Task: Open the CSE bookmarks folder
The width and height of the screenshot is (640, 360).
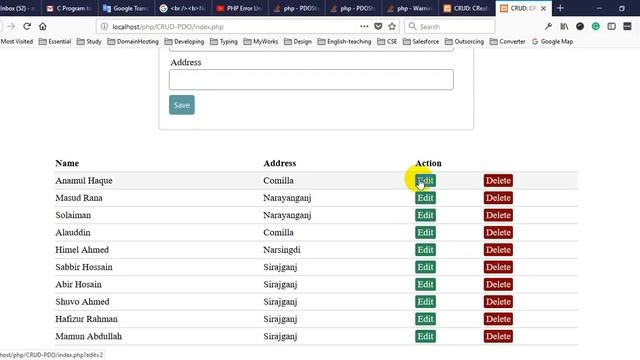Action: (387, 42)
